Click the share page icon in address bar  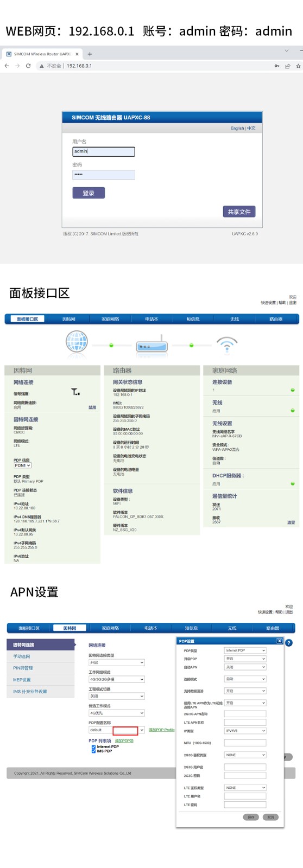point(288,66)
